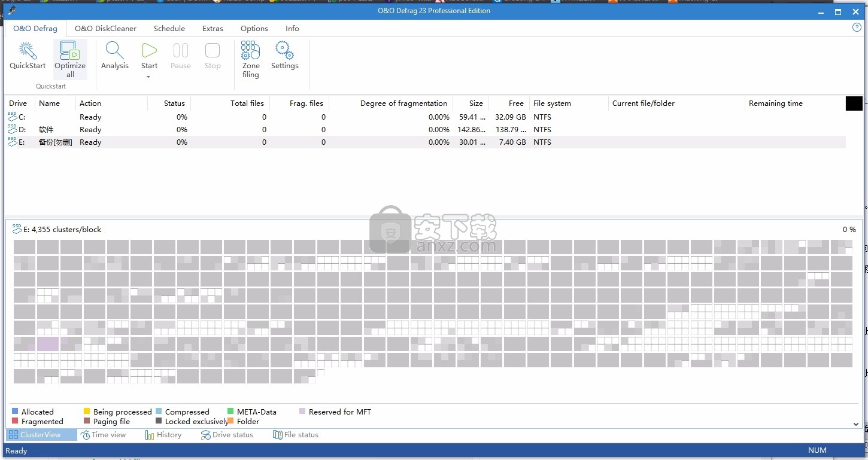Click the Folder orange legend swatch
This screenshot has width=868, height=460.
(x=230, y=421)
